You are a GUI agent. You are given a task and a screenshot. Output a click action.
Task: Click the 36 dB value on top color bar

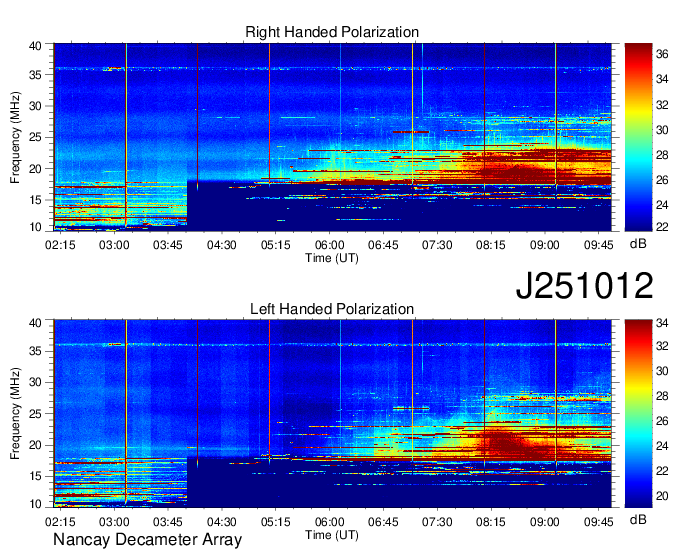[x=663, y=55]
